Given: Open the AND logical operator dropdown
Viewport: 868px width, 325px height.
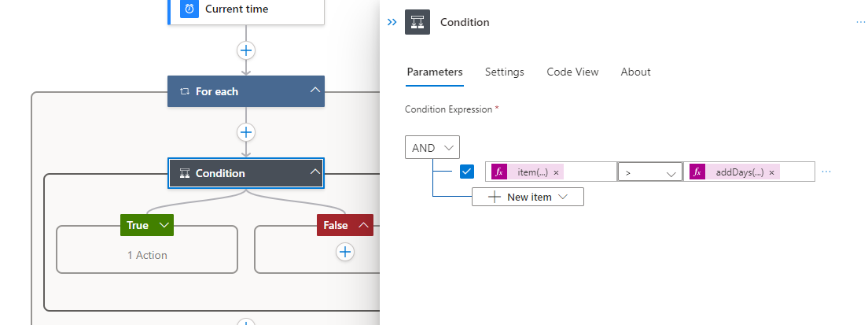Looking at the screenshot, I should pos(432,147).
